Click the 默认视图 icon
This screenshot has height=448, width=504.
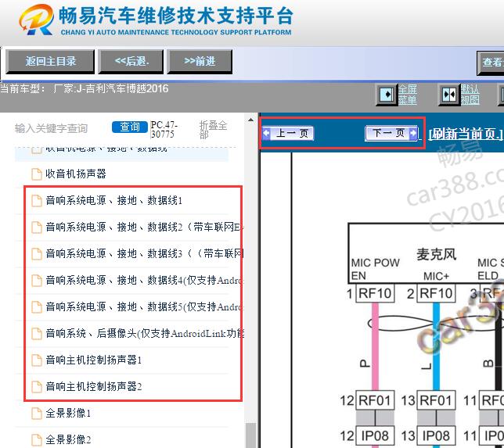click(448, 95)
